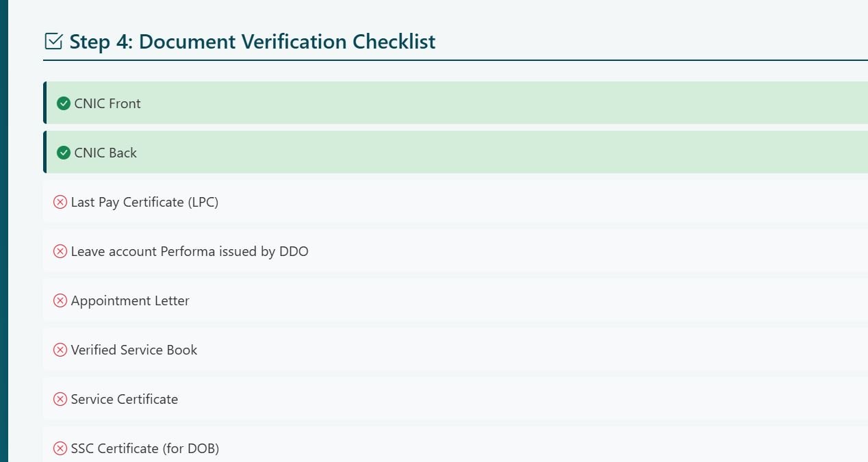Click the dark teal left sidebar strip

point(3,231)
